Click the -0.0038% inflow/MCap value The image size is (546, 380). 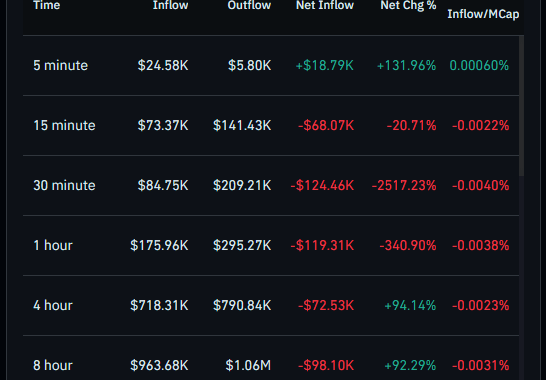pyautogui.click(x=481, y=246)
